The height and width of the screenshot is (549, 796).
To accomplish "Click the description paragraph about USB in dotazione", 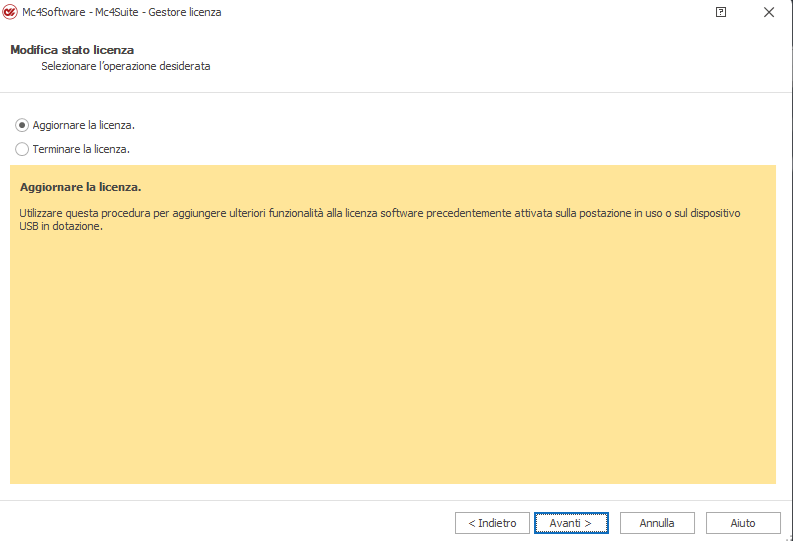I will click(x=380, y=219).
